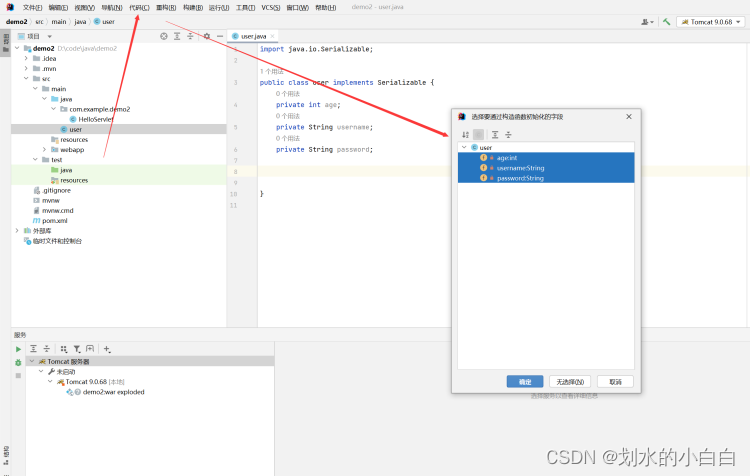Open the 窗口(W) menu
Screen dimensions: 750x476
(297, 8)
